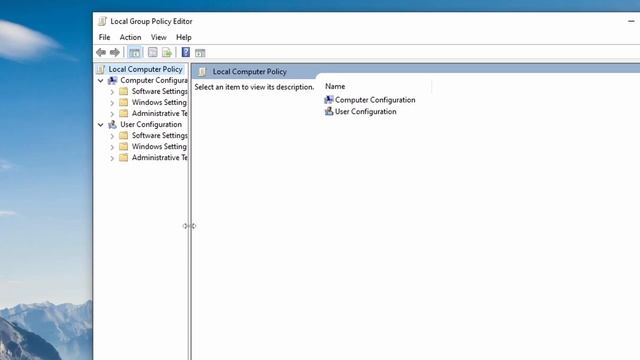Open the View menu

[x=158, y=37]
